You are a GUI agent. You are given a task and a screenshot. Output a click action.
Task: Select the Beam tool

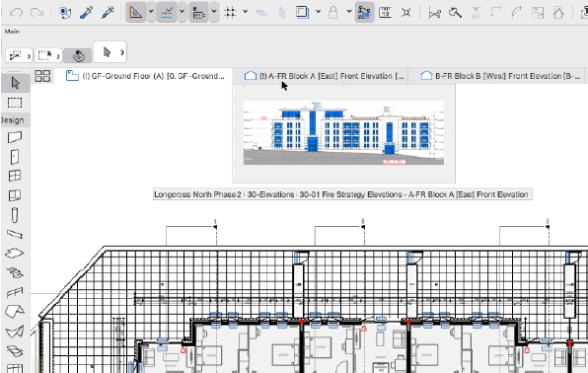click(x=15, y=234)
